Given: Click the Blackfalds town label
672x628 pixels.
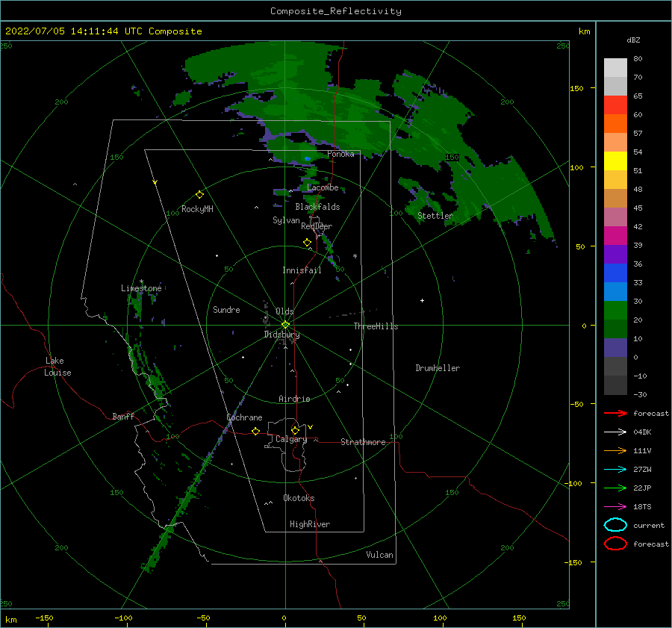Looking at the screenshot, I should 317,207.
